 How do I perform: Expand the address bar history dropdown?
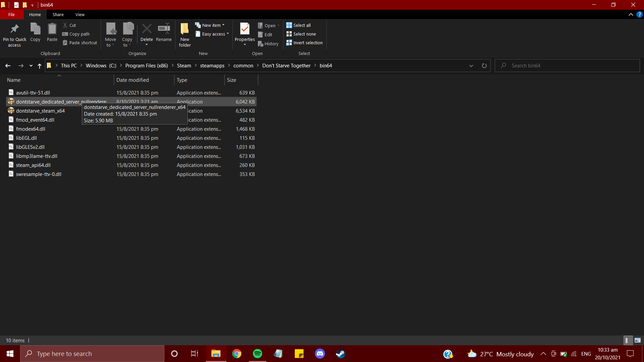(x=471, y=66)
